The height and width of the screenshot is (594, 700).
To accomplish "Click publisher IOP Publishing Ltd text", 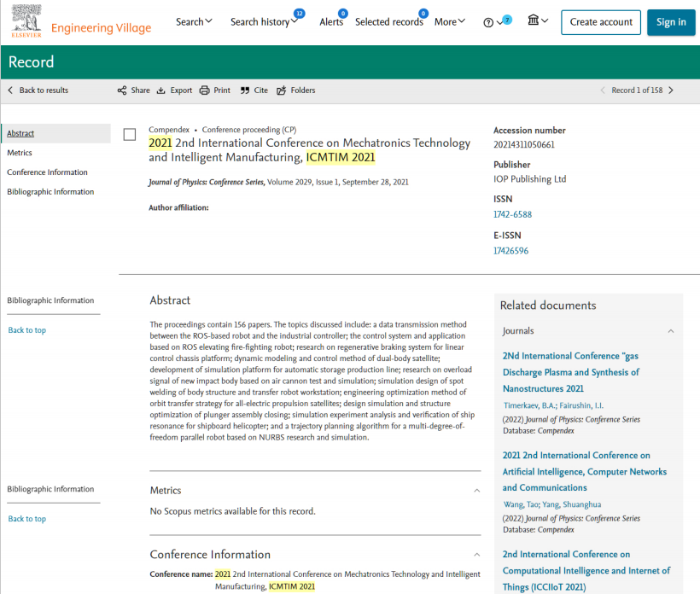I will [x=529, y=179].
